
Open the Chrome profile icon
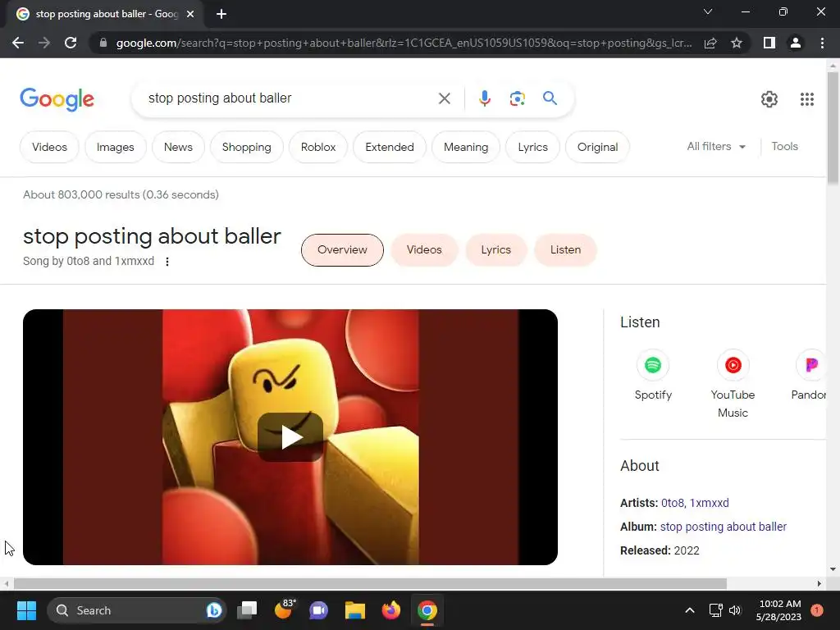tap(796, 43)
